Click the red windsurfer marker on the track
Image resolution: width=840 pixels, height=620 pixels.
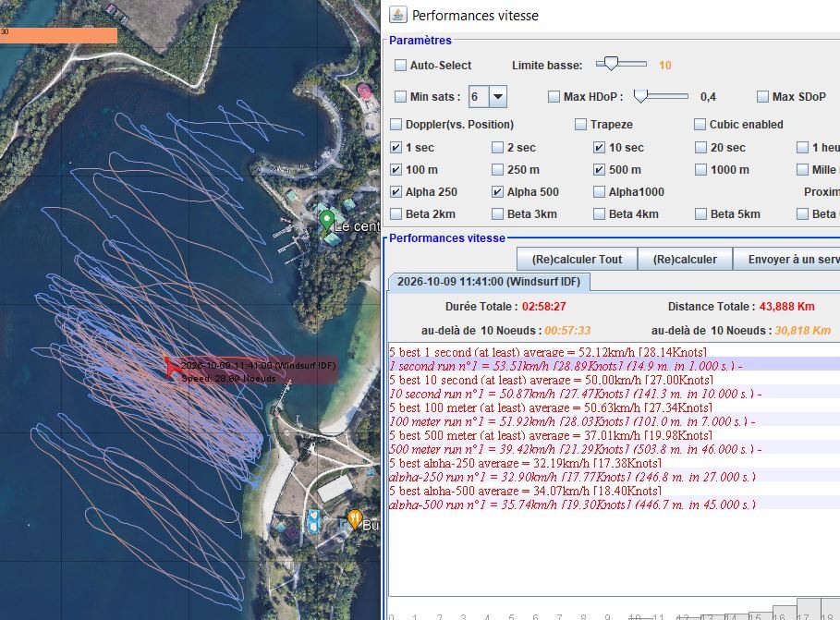[171, 368]
